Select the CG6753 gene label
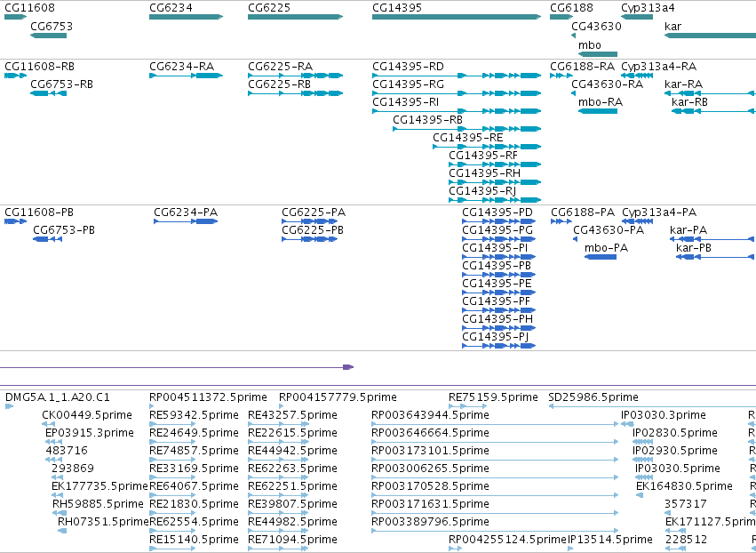Image resolution: width=756 pixels, height=553 pixels. pos(52,27)
